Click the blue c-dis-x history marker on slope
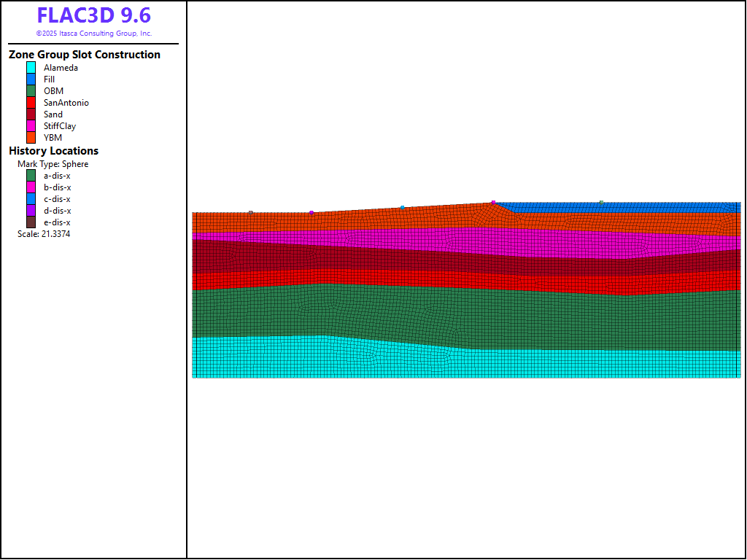The height and width of the screenshot is (560, 747). tap(402, 208)
